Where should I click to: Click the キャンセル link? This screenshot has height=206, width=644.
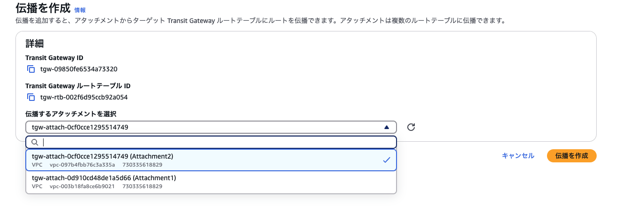click(x=518, y=156)
